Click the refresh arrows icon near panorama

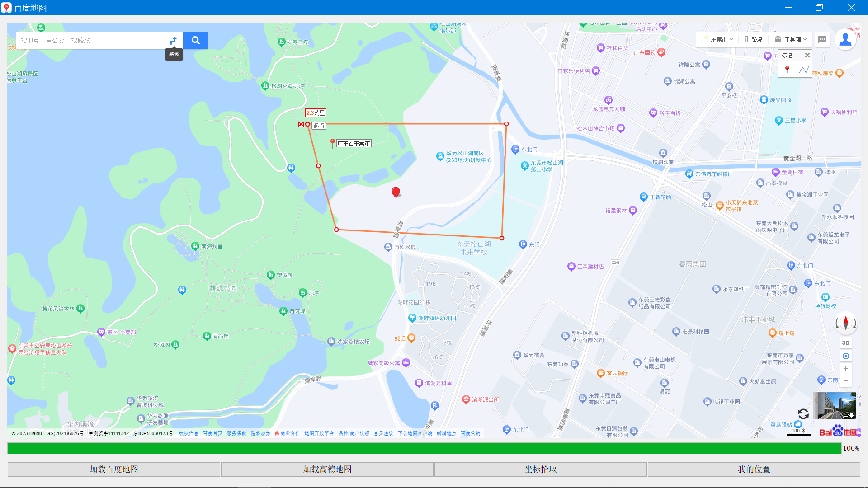(x=803, y=413)
